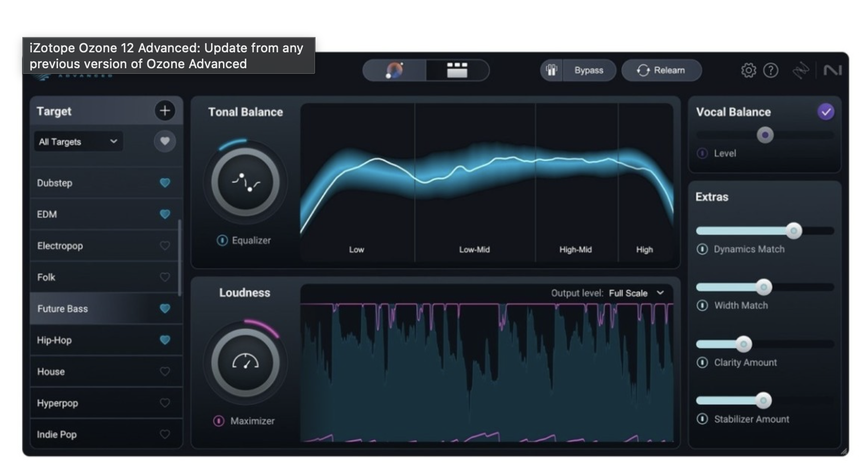868x472 pixels.
Task: Click the Dynamics Match slider
Action: click(765, 231)
